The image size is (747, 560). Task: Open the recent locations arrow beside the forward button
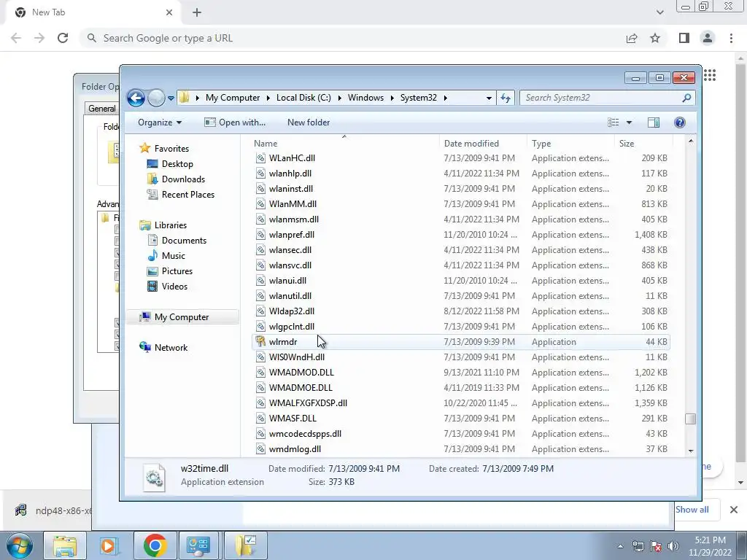click(171, 98)
